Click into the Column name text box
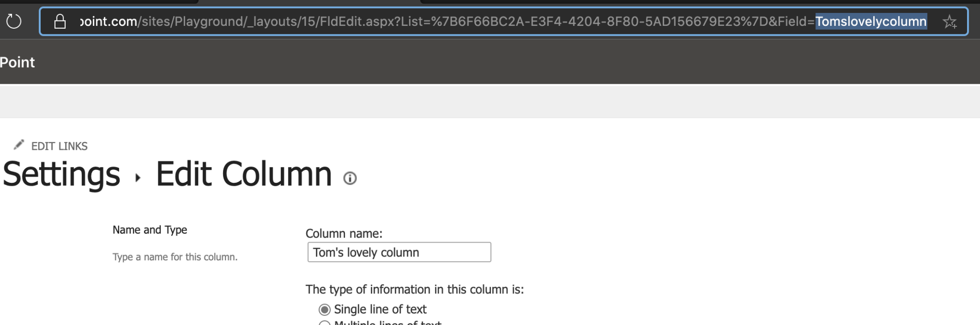 pos(399,252)
